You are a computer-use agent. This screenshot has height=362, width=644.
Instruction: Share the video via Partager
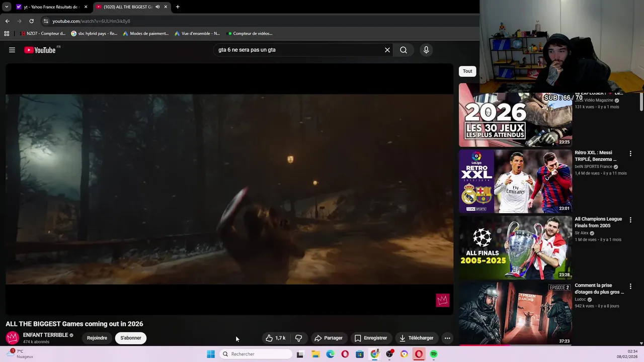329,338
